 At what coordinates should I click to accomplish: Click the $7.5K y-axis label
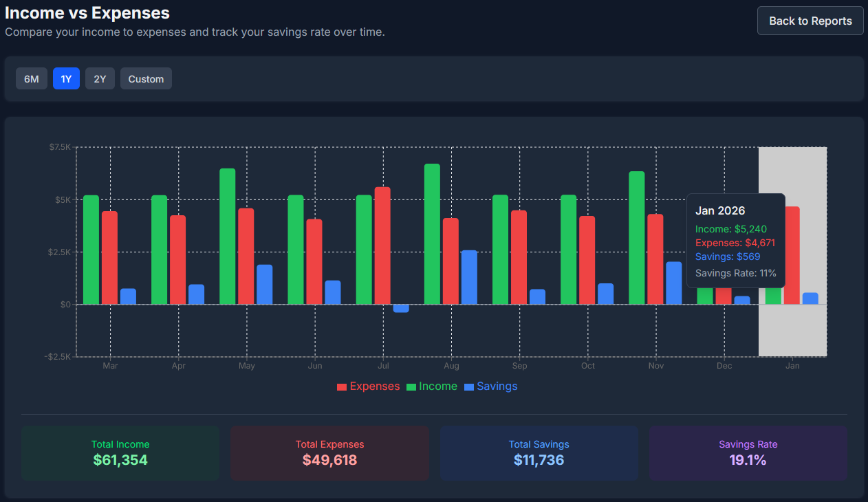(60, 147)
